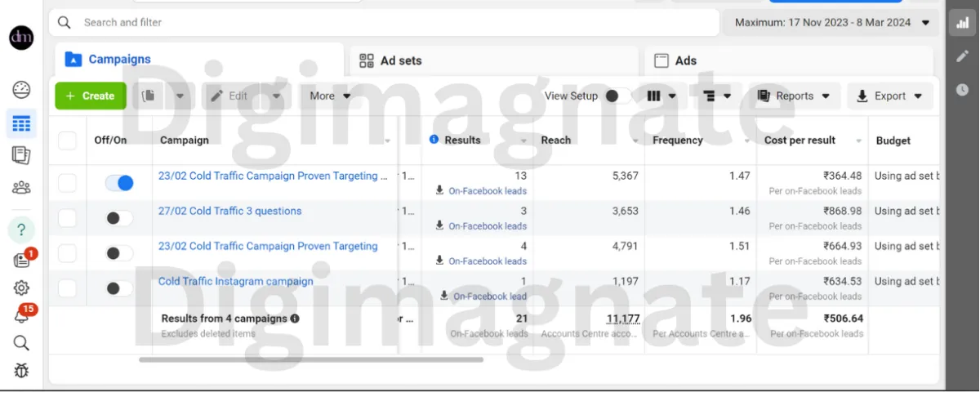Open the Help question mark icon

(x=21, y=230)
